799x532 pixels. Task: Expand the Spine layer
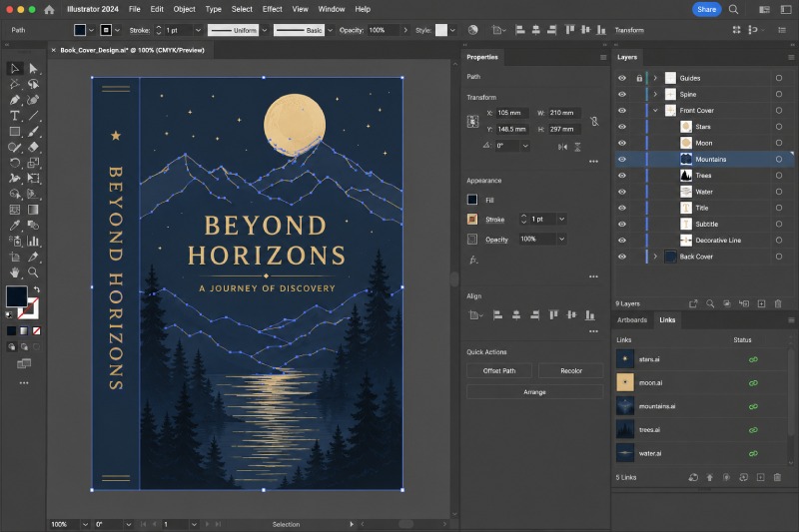click(655, 94)
